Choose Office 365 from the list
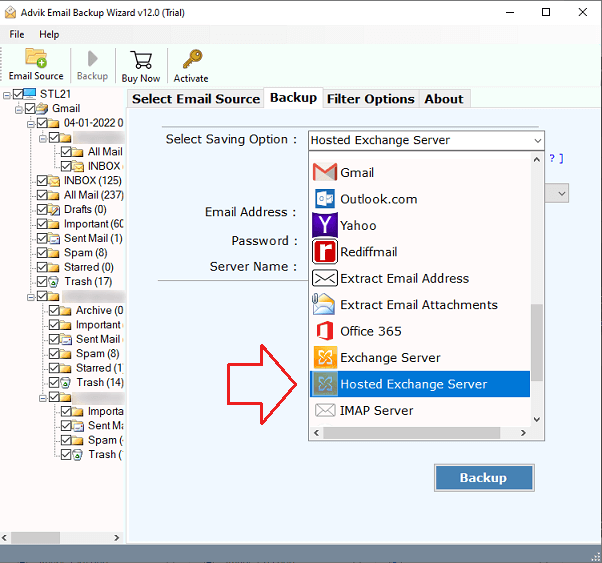 click(x=420, y=331)
